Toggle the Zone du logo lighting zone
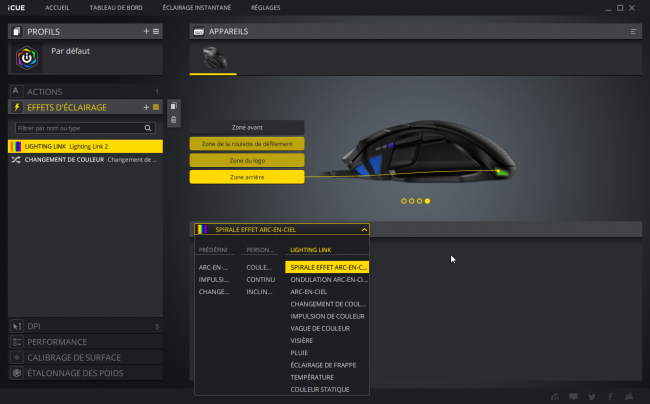The width and height of the screenshot is (650, 404). [247, 160]
